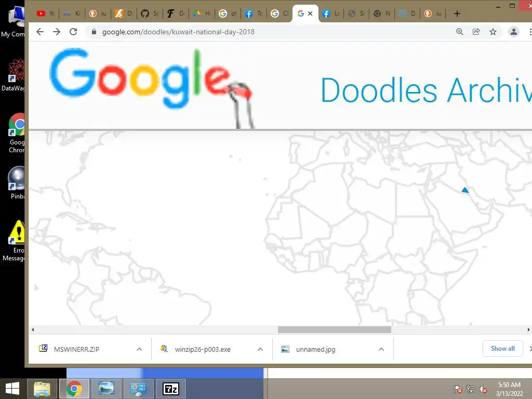Click the horizontal scrollbar thumb

335,329
